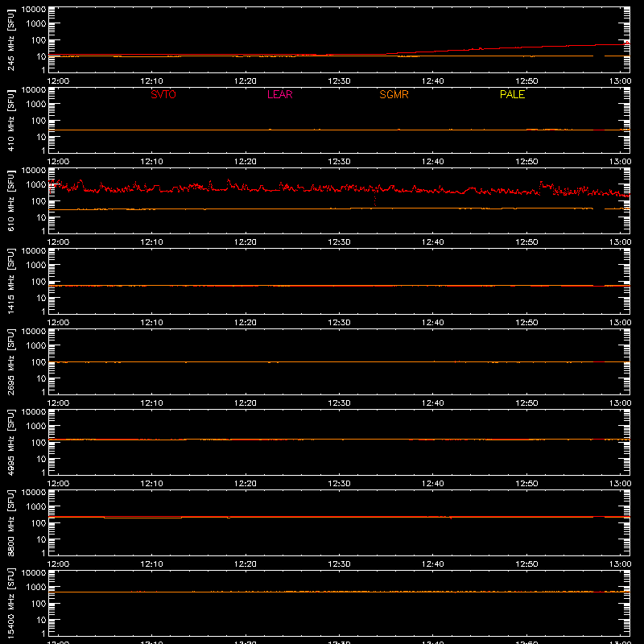Select the 15400 MHz [SFU] axis title
This screenshot has width=644, height=644.
tap(11, 604)
